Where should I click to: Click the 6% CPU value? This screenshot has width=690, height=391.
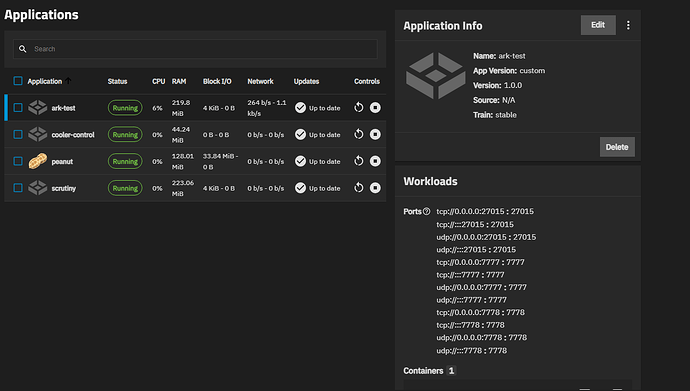click(x=157, y=108)
